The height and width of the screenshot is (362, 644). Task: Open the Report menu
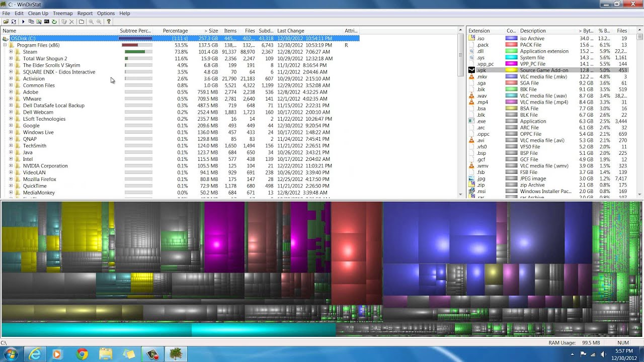(85, 13)
